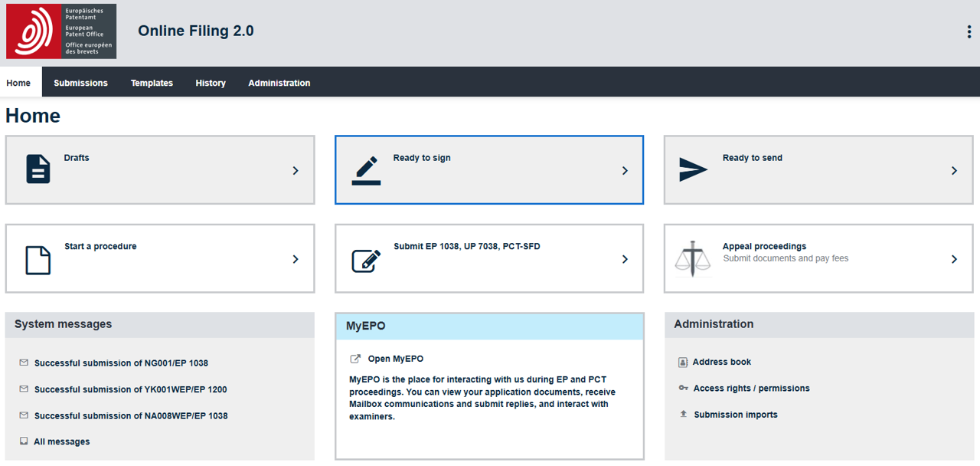The height and width of the screenshot is (466, 980).
Task: Click the Start a procedure blank page icon
Action: (x=38, y=260)
